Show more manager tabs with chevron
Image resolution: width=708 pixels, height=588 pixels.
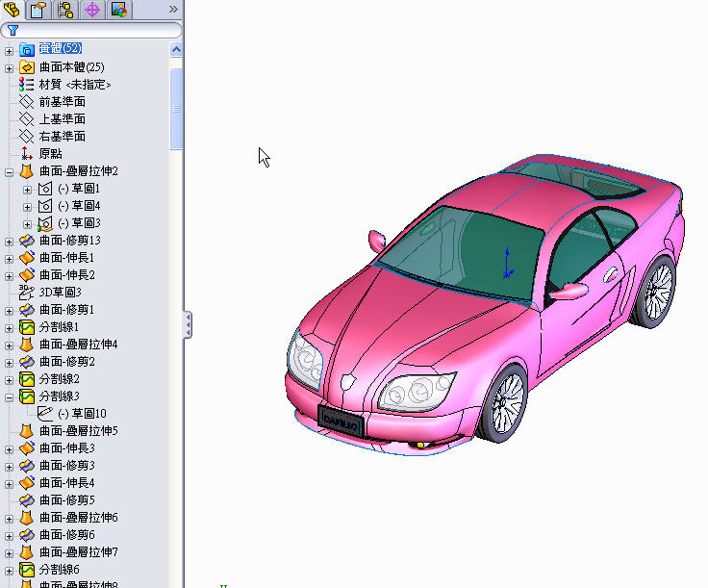[173, 9]
